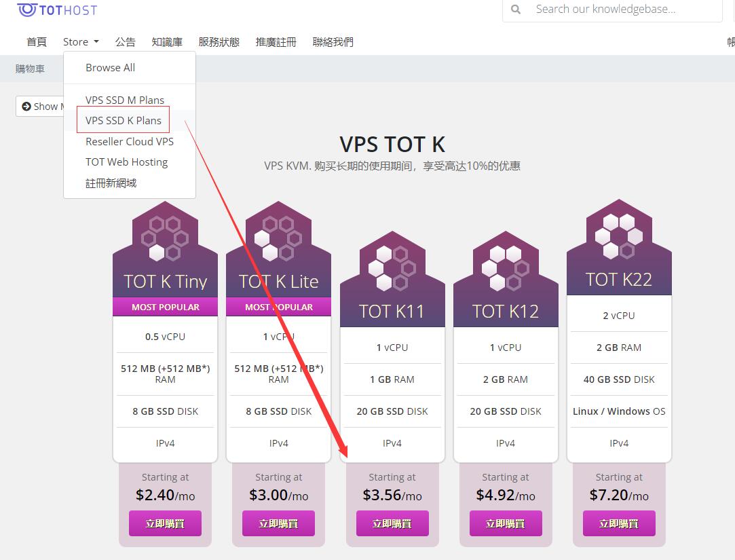Select VPS SSD K Plans menu entry
Viewport: 735px width, 560px height.
(x=124, y=121)
